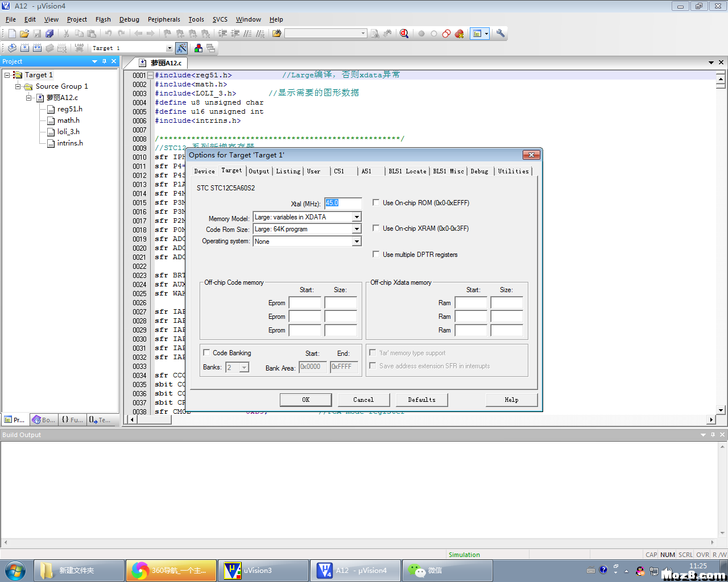Image resolution: width=728 pixels, height=582 pixels.
Task: Click the Comment selection icon
Action: pos(247,34)
